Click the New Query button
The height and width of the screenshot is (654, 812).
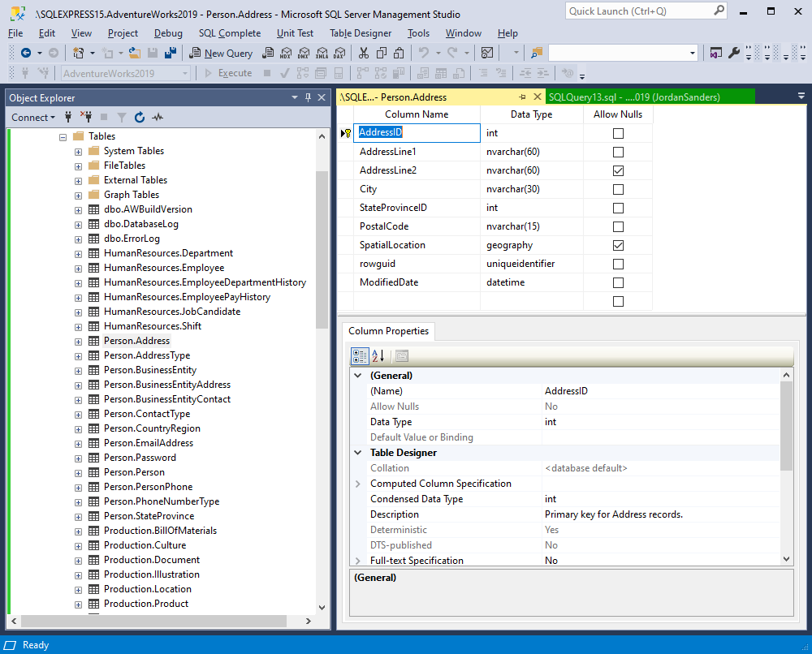(221, 53)
